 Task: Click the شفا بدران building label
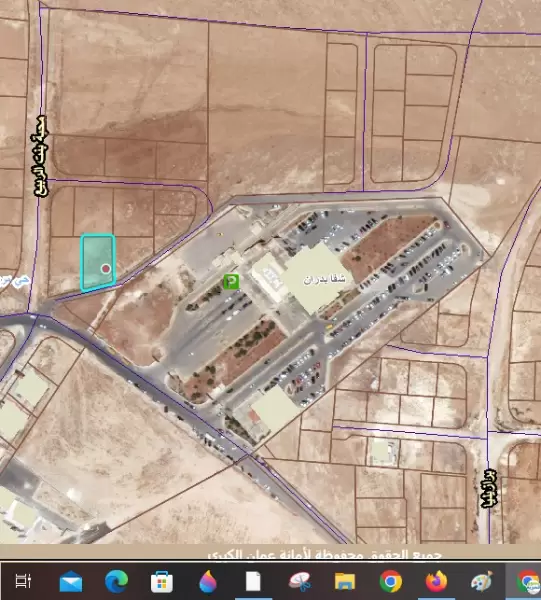click(x=324, y=279)
